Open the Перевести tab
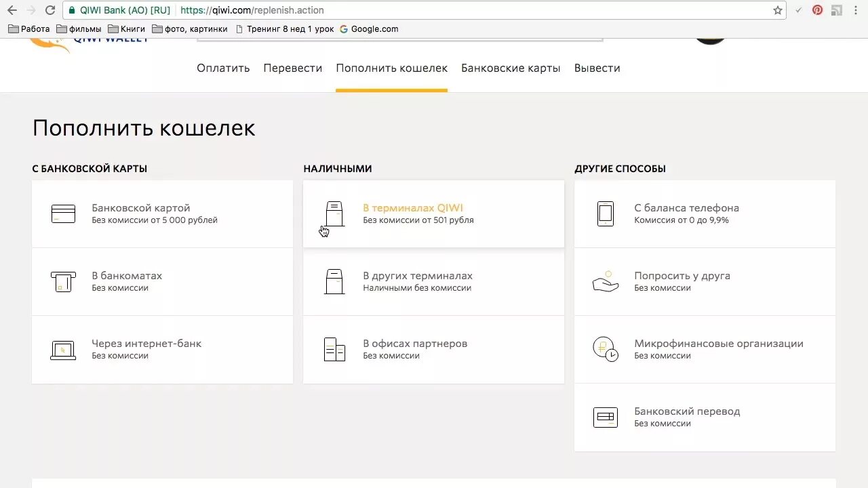The height and width of the screenshot is (488, 868). point(293,68)
